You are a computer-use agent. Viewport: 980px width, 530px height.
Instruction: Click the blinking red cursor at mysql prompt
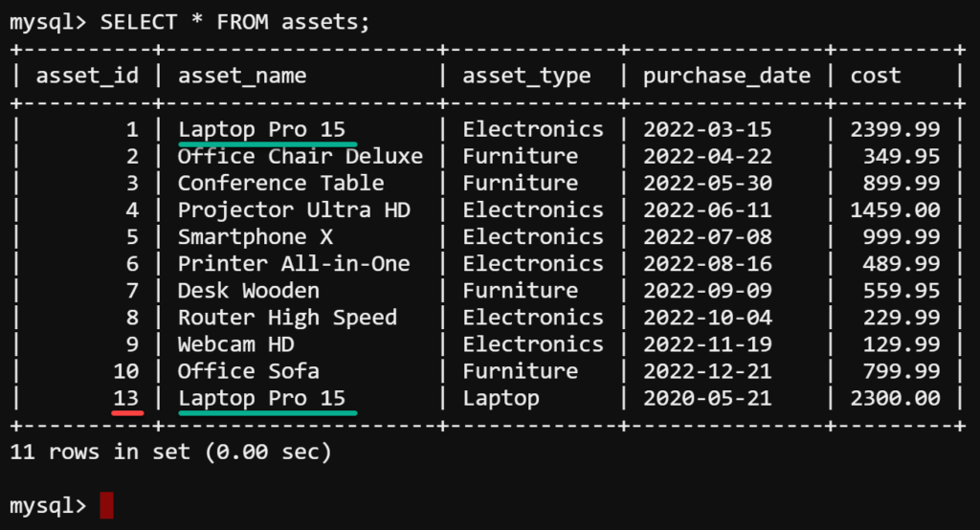(107, 505)
